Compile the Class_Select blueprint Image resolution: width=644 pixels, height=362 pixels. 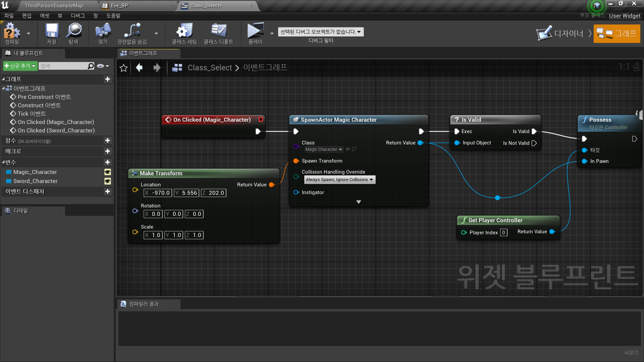pos(12,33)
